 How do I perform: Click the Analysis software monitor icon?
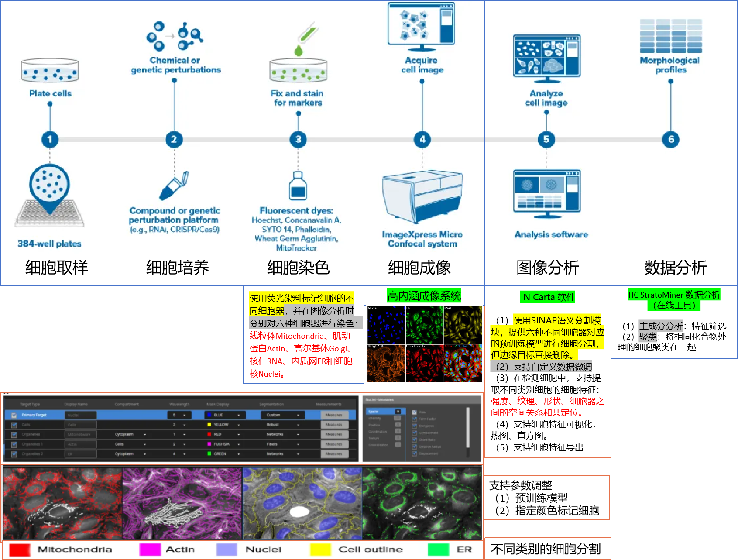pyautogui.click(x=547, y=194)
